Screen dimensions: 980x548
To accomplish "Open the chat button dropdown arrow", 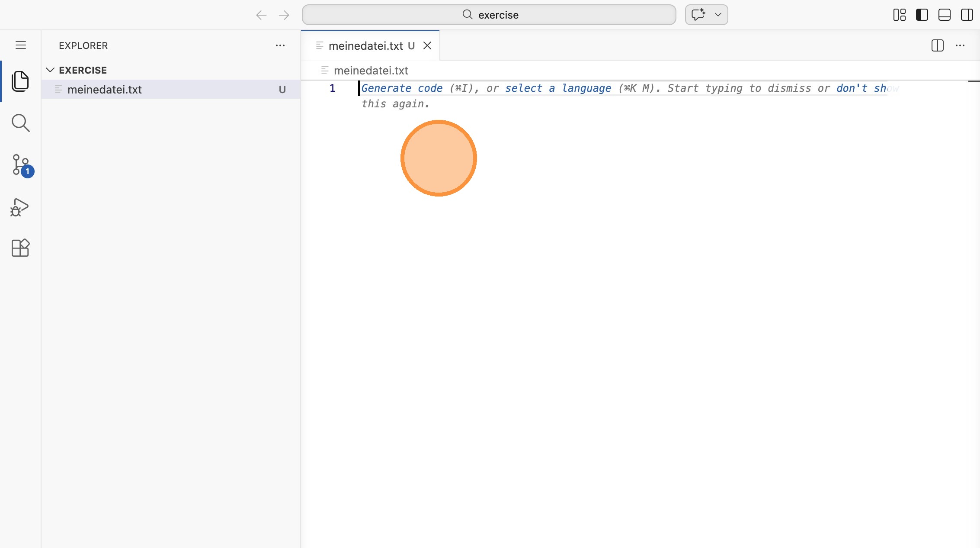I will (718, 15).
